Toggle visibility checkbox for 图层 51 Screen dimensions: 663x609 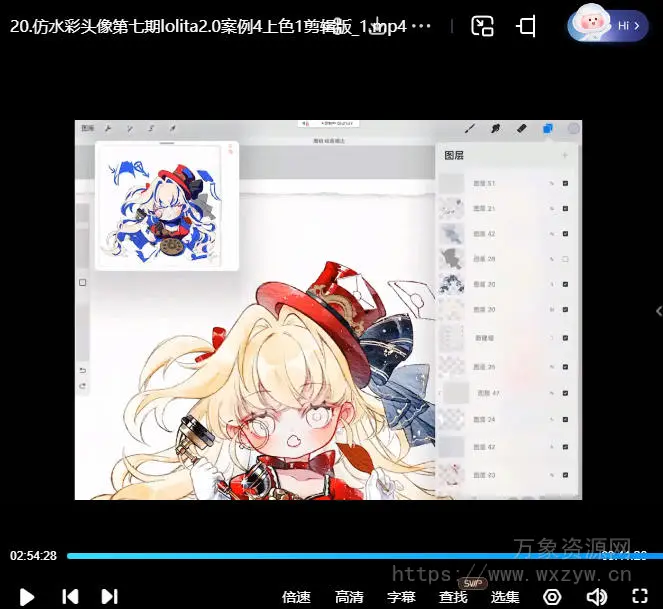(x=565, y=183)
